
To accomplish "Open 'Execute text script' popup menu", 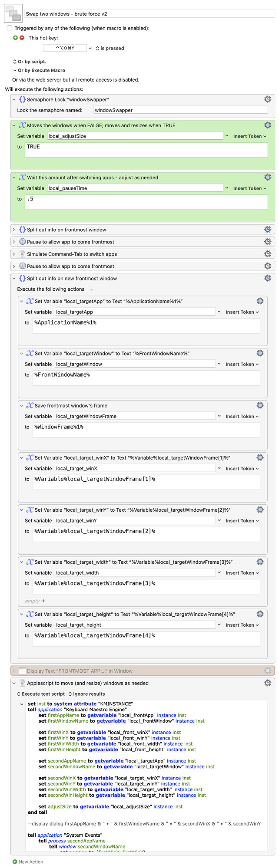I will pos(41,694).
